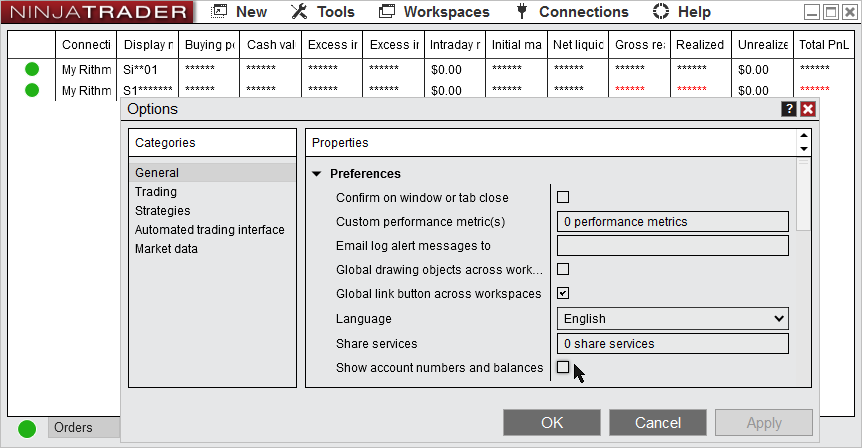Select the S1******* display name cell
Viewport: 862px width, 448px height.
[148, 90]
